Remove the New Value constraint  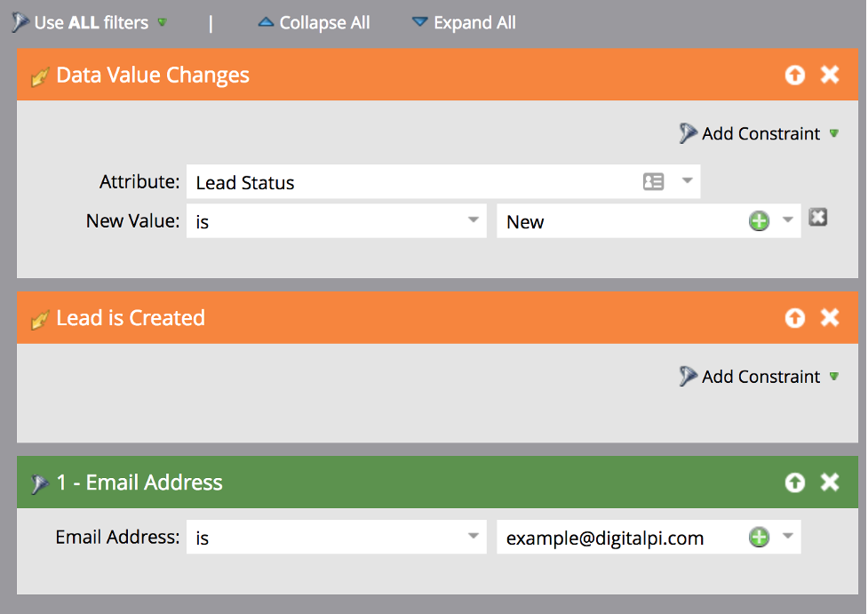click(x=818, y=217)
